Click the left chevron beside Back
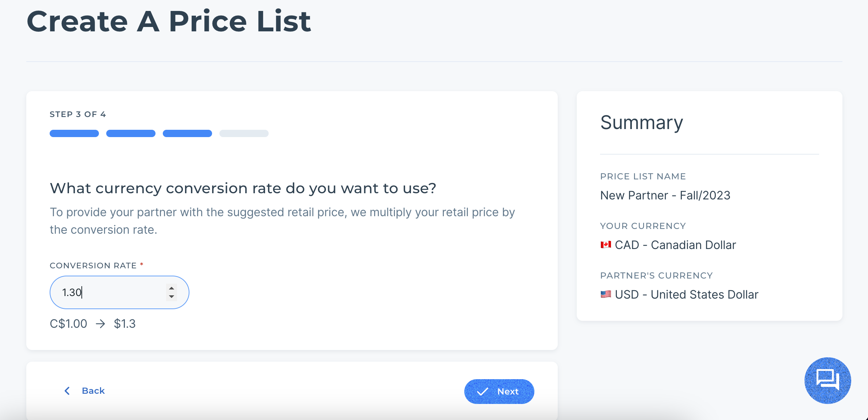Image resolution: width=868 pixels, height=420 pixels. click(67, 391)
